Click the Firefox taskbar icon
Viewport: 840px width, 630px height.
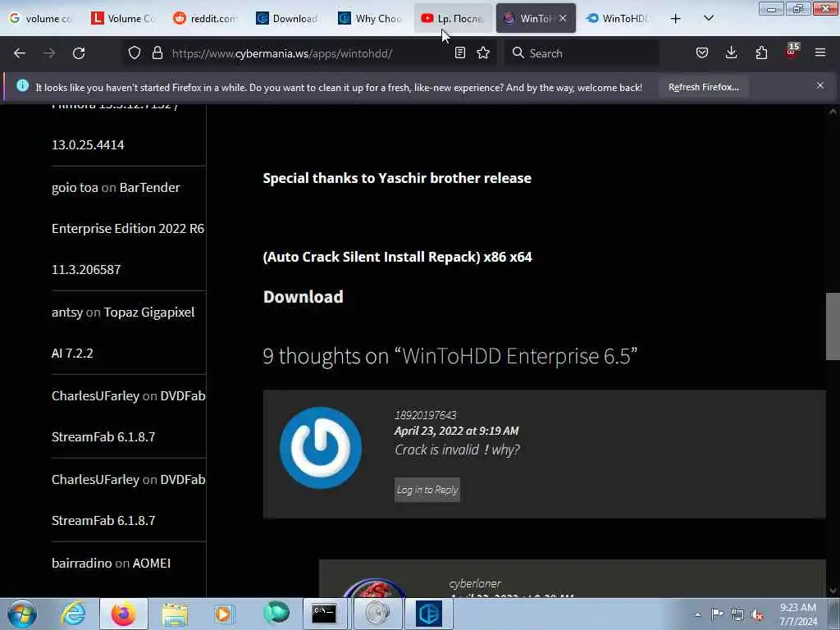coord(123,614)
